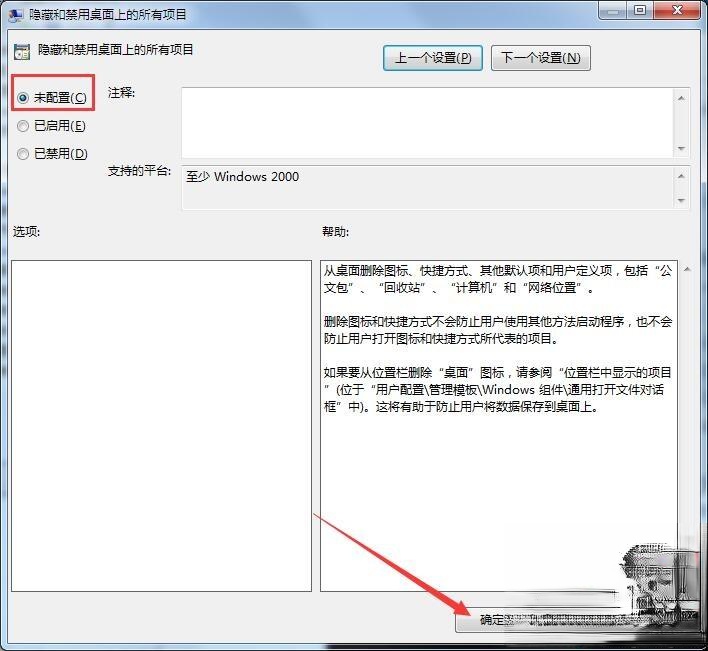Confirm with the 确定 button
Screen dimensions: 708x651
tap(492, 620)
